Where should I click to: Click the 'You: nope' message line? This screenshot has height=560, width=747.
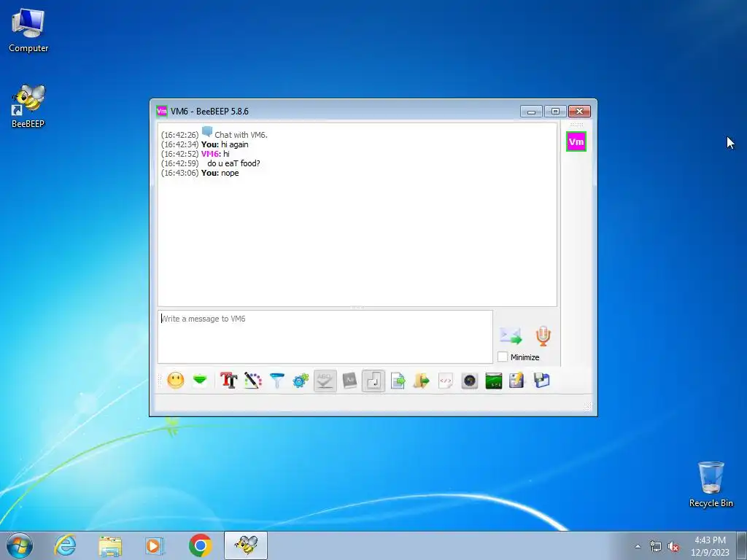pyautogui.click(x=220, y=173)
